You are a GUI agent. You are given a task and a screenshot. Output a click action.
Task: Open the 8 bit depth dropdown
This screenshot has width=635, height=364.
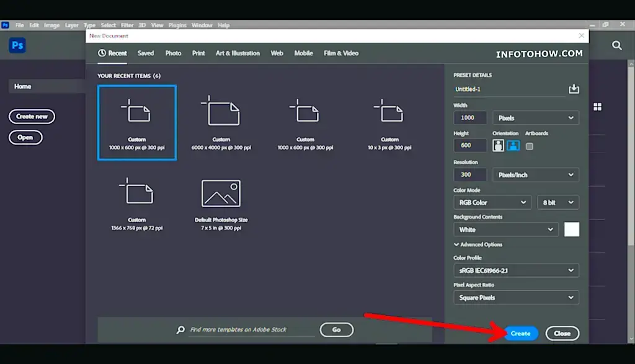[557, 202]
